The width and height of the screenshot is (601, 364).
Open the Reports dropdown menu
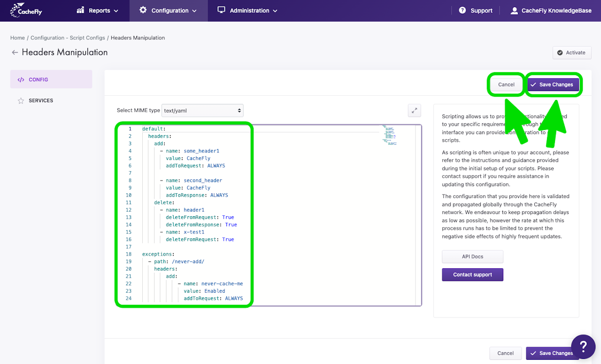(x=97, y=10)
